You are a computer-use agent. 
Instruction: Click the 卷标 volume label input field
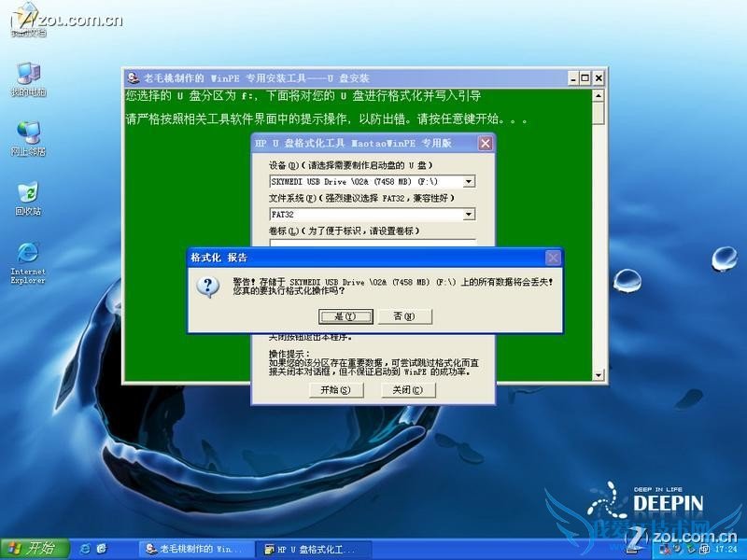click(373, 243)
